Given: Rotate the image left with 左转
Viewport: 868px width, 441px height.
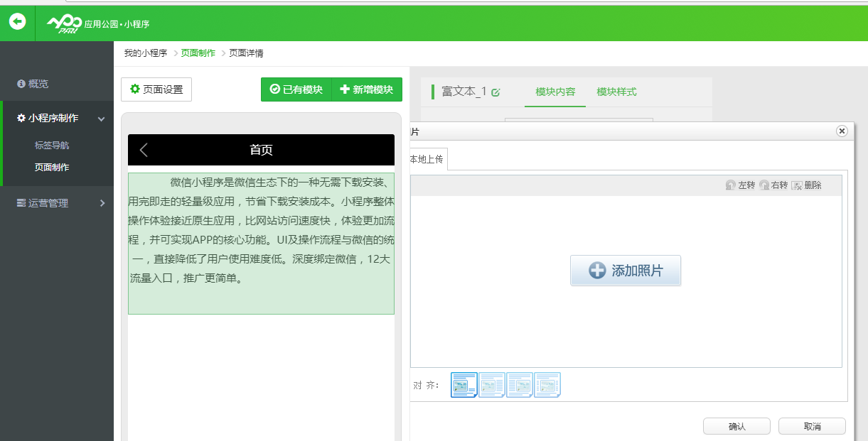Looking at the screenshot, I should click(x=740, y=185).
